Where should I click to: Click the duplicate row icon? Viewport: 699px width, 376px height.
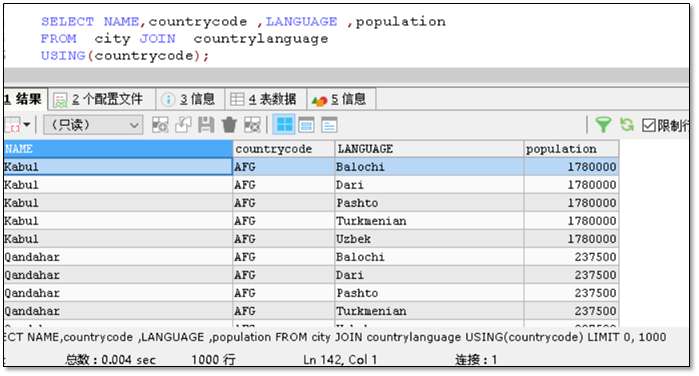pos(183,125)
